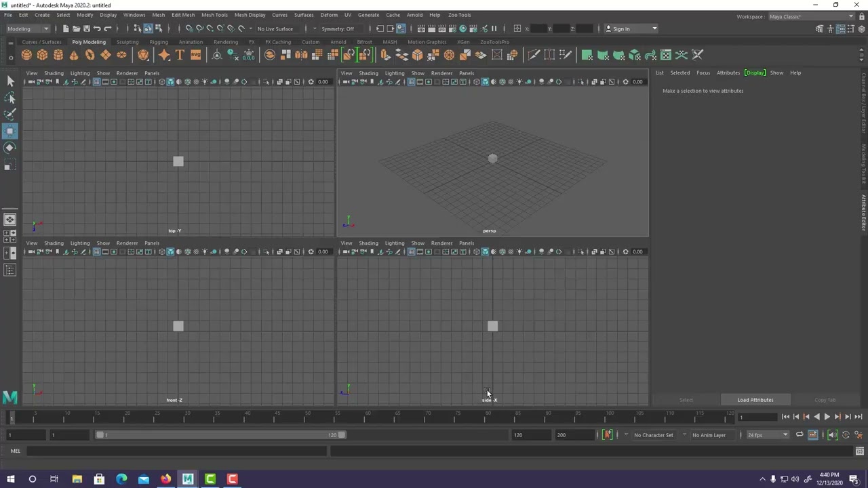
Task: Select the Rotate tool in toolbox
Action: pos(10,147)
